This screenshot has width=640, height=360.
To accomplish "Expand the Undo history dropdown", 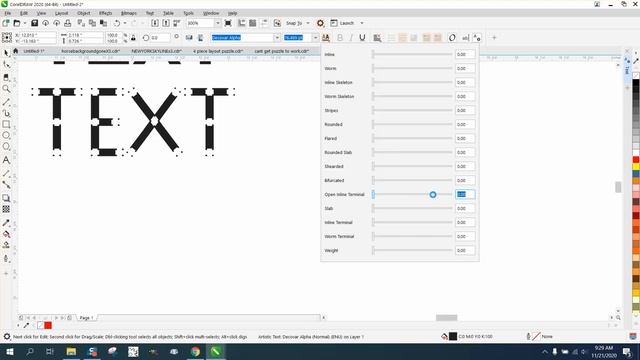I will point(125,23).
